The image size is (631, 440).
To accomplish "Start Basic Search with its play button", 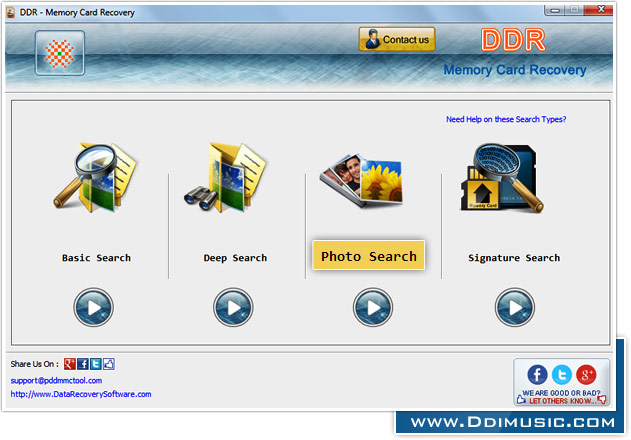I will coord(93,307).
